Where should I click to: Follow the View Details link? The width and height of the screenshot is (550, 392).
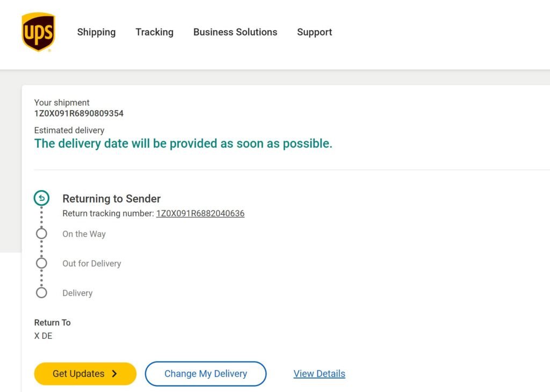click(319, 374)
